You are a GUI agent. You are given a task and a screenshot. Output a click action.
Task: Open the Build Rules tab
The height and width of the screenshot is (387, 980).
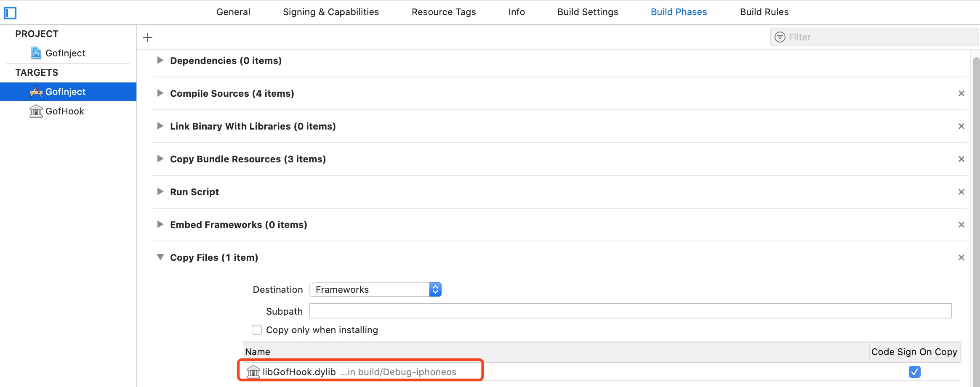coord(764,12)
